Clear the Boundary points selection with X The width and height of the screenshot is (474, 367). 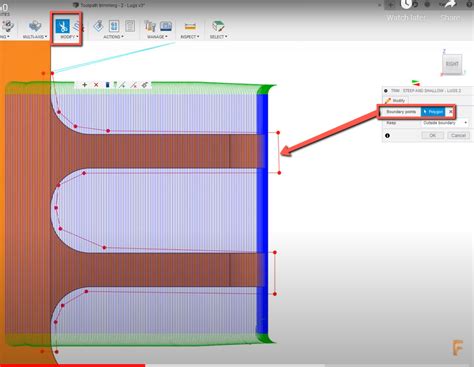click(450, 112)
